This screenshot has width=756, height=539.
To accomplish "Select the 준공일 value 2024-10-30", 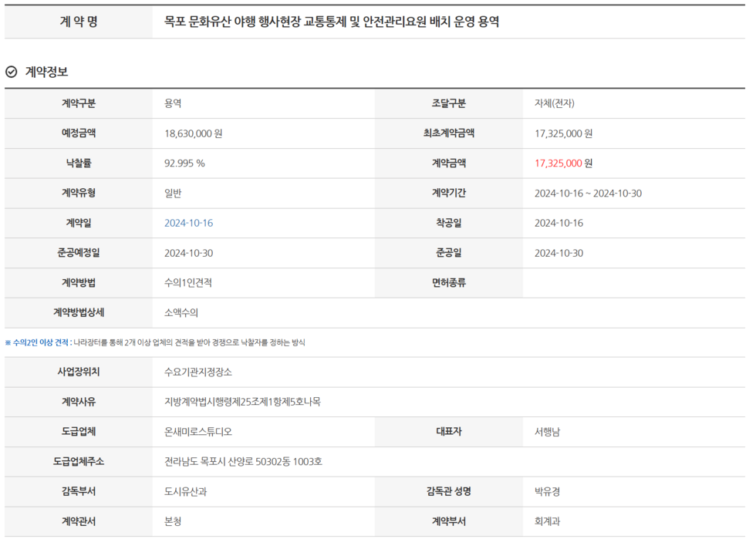I will [x=559, y=253].
